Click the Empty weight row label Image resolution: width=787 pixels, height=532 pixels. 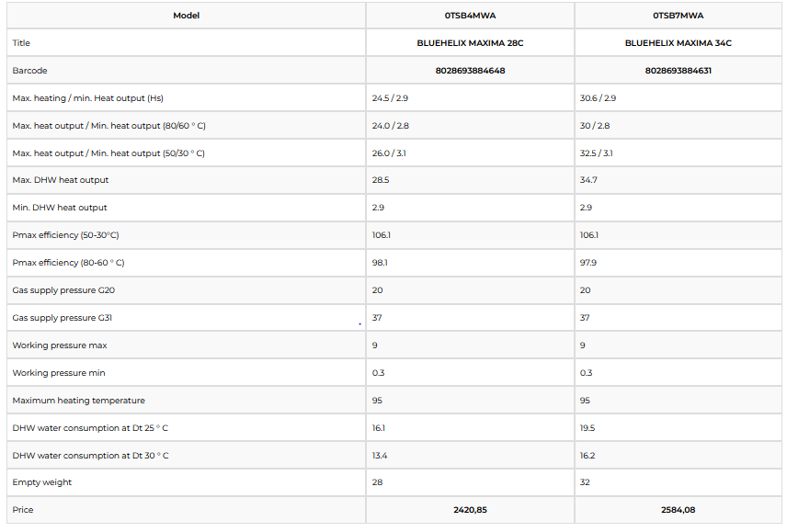(41, 482)
